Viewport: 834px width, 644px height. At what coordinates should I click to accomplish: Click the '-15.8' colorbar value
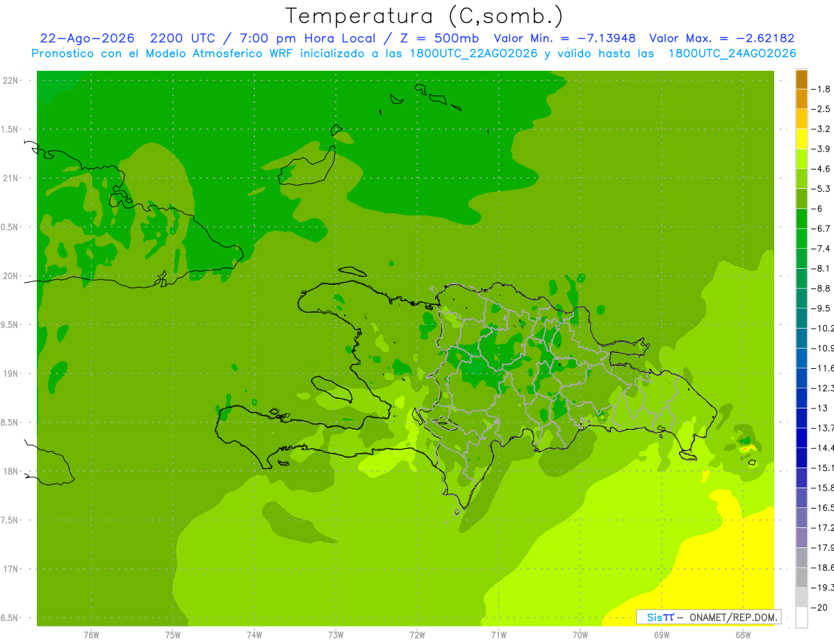pos(822,488)
